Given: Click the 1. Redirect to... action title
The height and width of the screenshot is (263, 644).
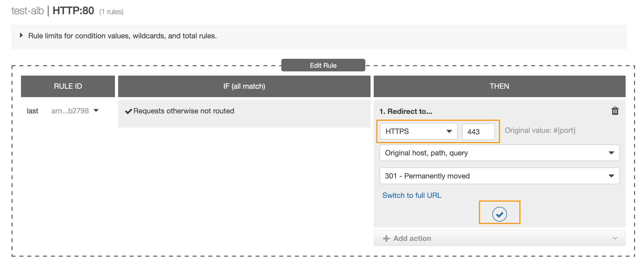Looking at the screenshot, I should (406, 111).
